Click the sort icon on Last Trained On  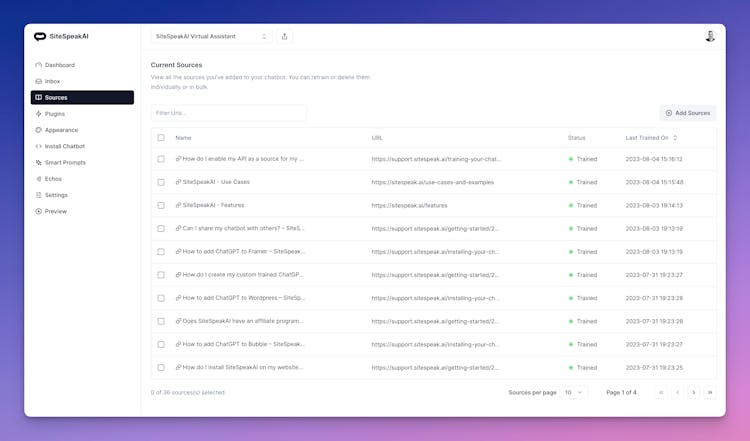(x=675, y=137)
